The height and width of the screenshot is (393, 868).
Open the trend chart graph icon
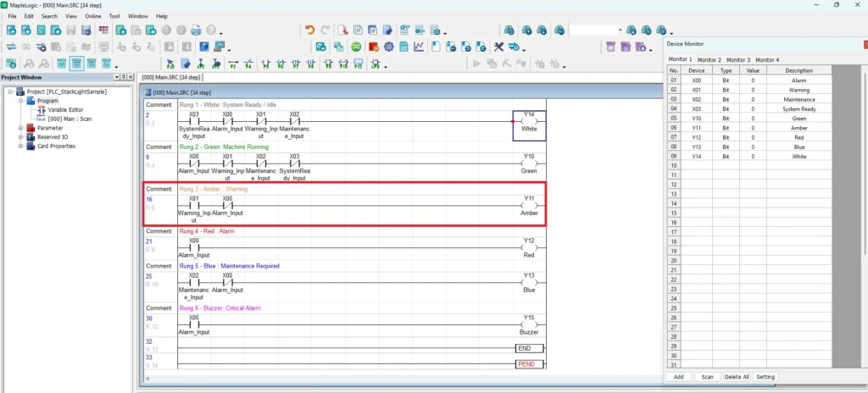pyautogui.click(x=420, y=47)
